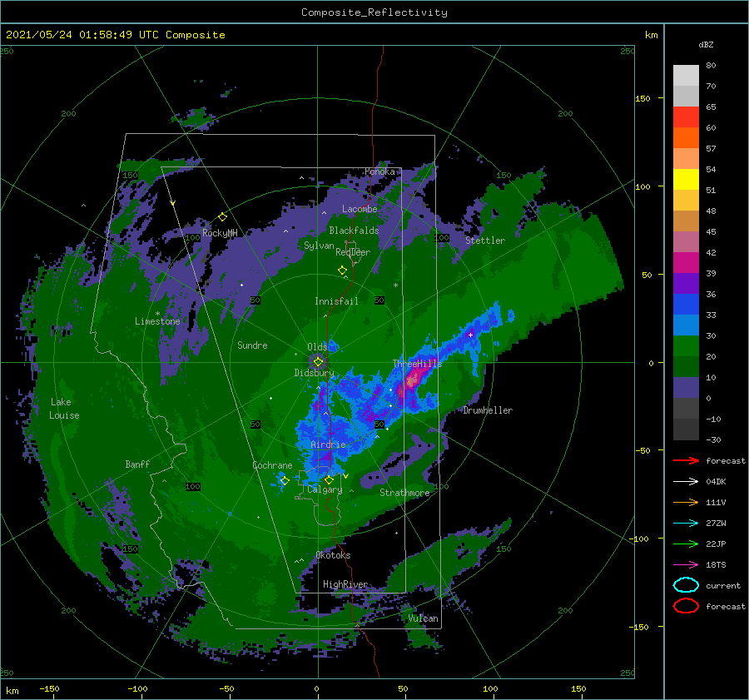The width and height of the screenshot is (749, 700).
Task: Select the orange 111V arrow icon
Action: [x=686, y=502]
